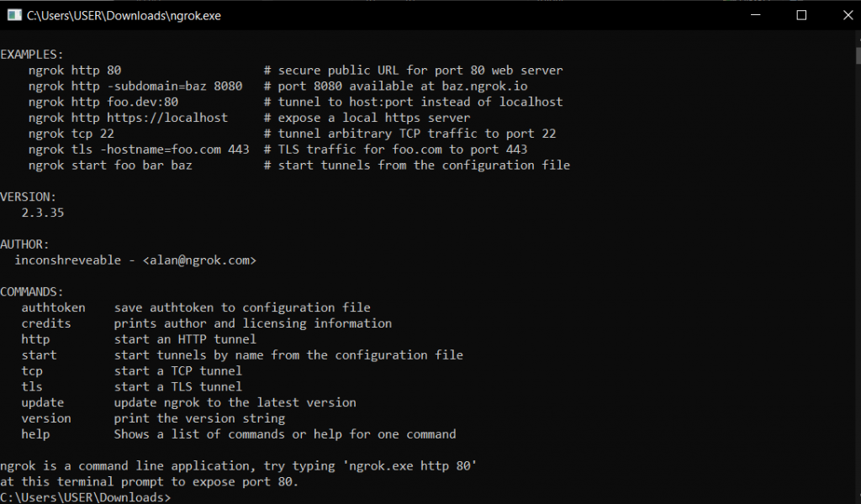
Task: Click the version number 2.3.35
Action: (x=43, y=213)
